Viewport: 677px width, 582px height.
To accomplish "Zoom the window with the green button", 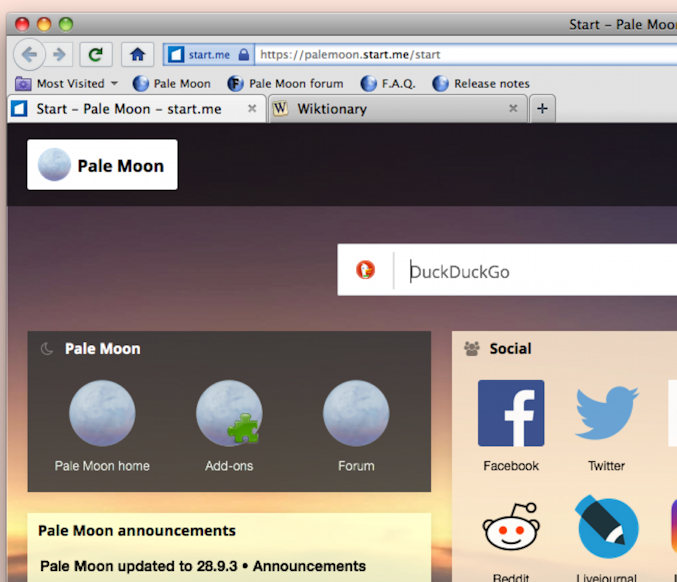I will [66, 24].
